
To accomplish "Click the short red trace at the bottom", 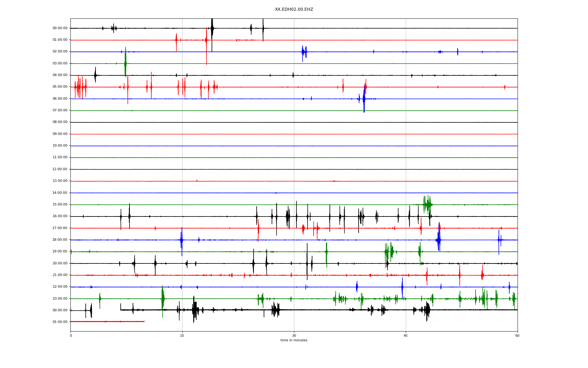I will pyautogui.click(x=107, y=321).
